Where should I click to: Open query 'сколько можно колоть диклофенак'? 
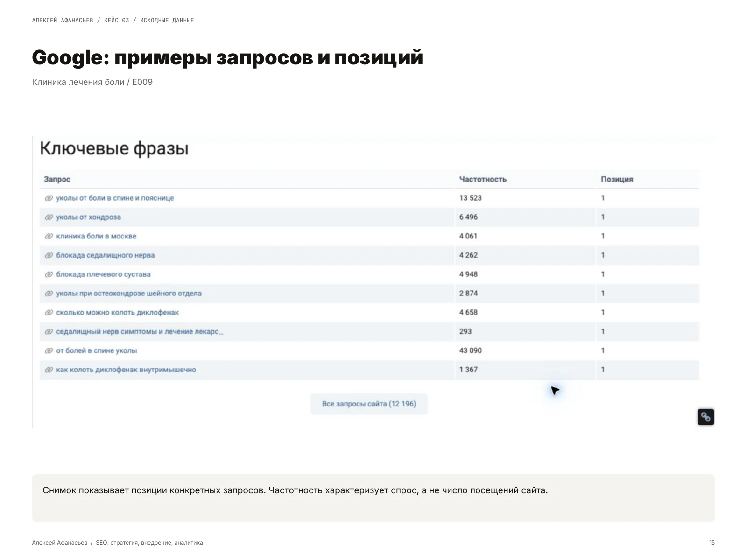coord(117,313)
